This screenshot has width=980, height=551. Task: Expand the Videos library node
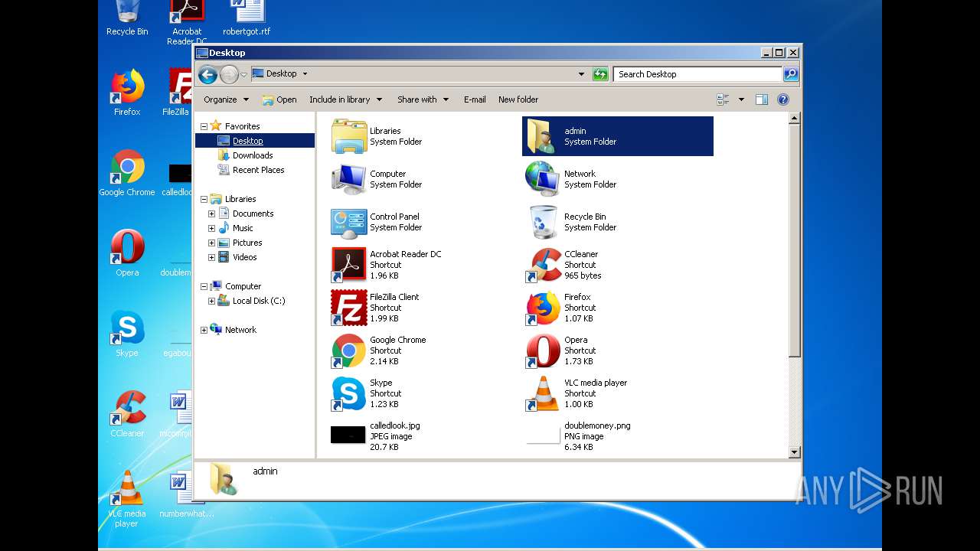coord(211,257)
